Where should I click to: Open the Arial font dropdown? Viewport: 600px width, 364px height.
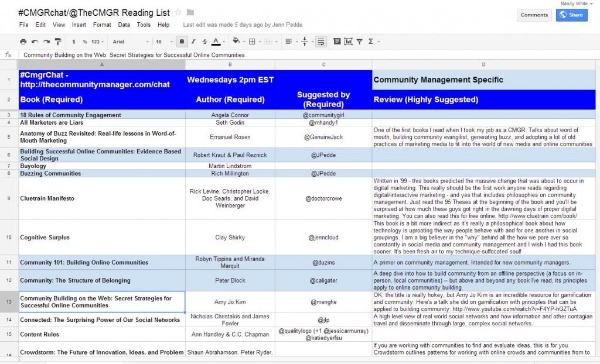click(131, 42)
